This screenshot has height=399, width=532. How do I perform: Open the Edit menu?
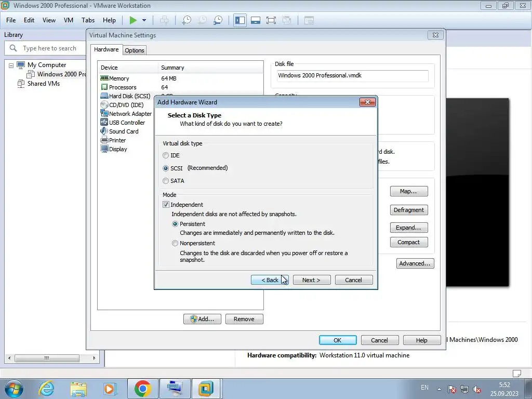tap(29, 20)
